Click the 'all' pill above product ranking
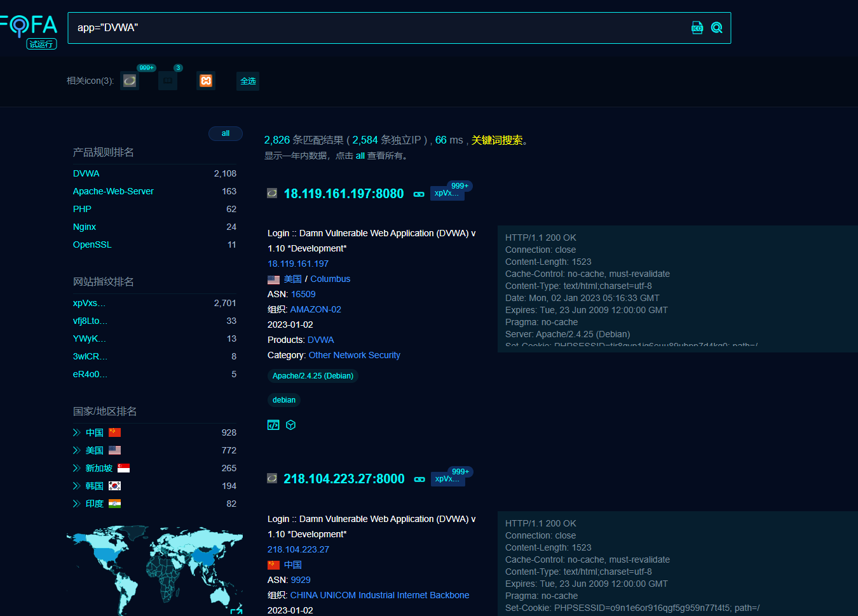Screen dimensions: 858x616 pyautogui.click(x=226, y=133)
